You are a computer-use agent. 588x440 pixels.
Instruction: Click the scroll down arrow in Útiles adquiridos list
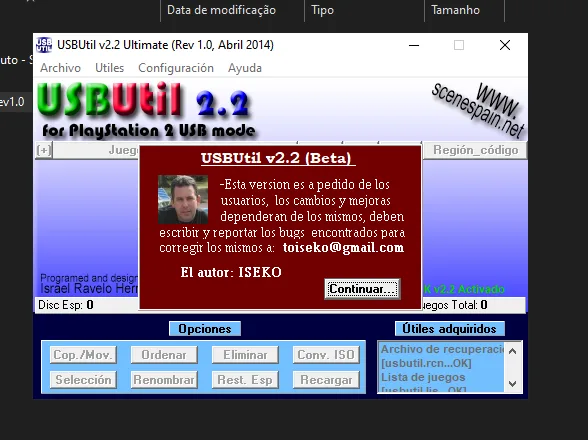coord(512,384)
